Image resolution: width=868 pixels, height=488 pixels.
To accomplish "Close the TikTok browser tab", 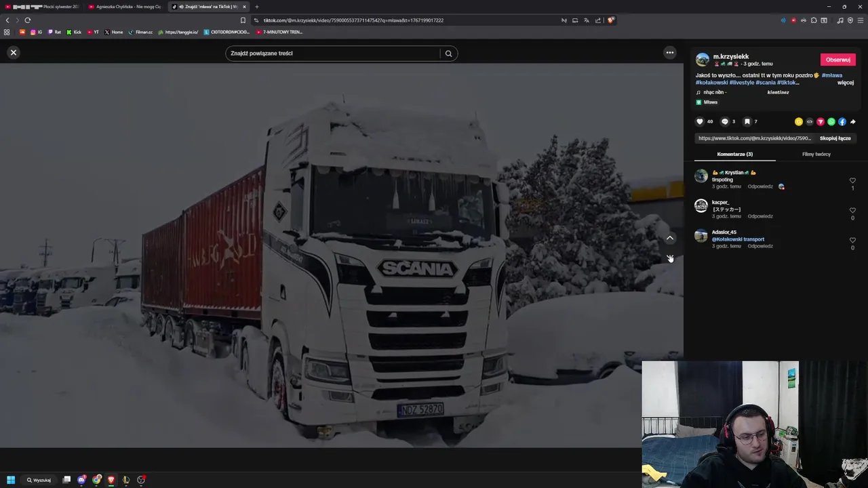I will [x=245, y=7].
